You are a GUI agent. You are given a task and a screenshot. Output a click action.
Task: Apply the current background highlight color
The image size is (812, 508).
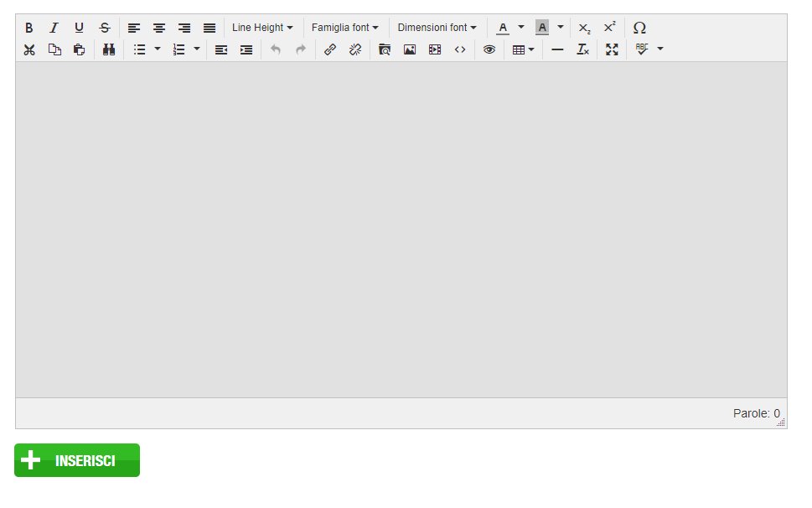[541, 28]
